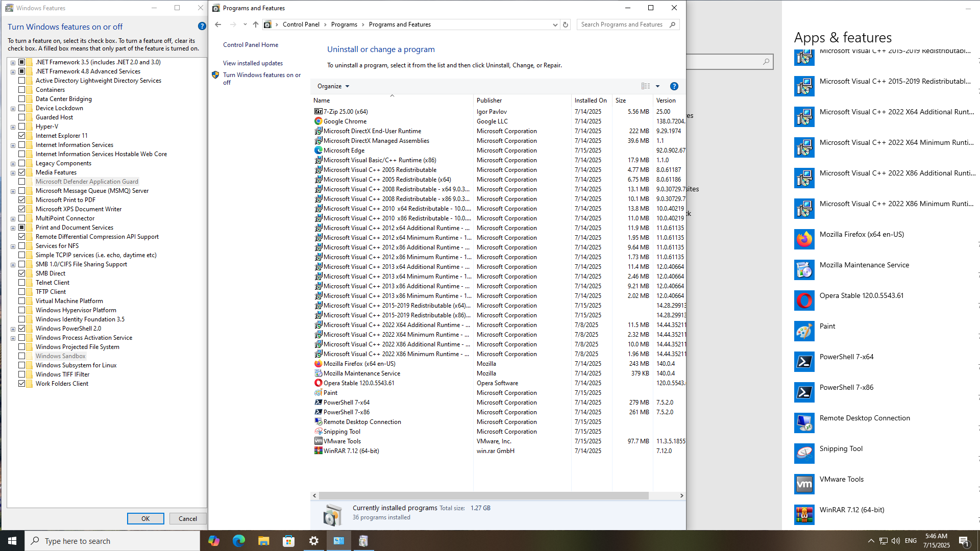Uncheck Internet Explorer 11 feature
980x551 pixels.
pos(21,136)
